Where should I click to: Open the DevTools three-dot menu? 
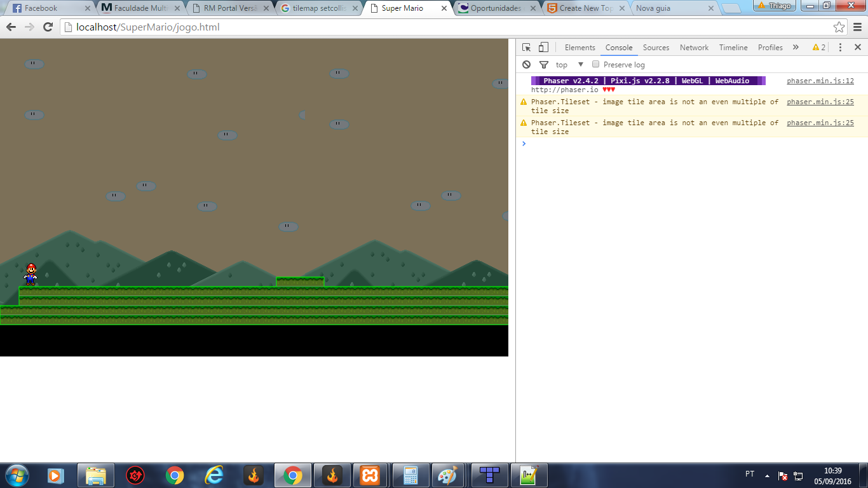pos(840,48)
